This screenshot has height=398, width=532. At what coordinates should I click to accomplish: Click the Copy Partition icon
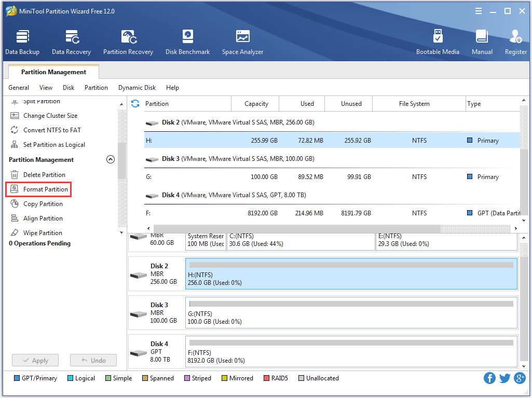[15, 203]
